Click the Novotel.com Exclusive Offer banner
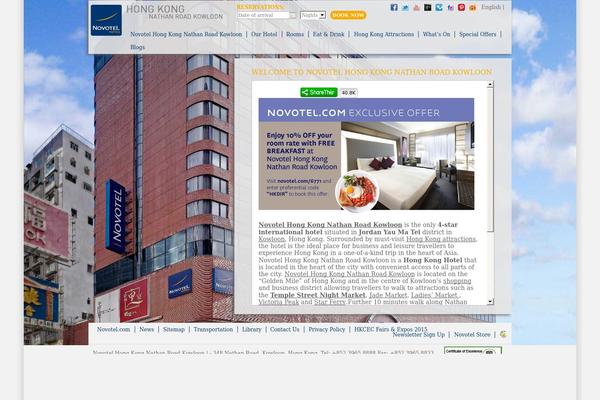 point(366,154)
